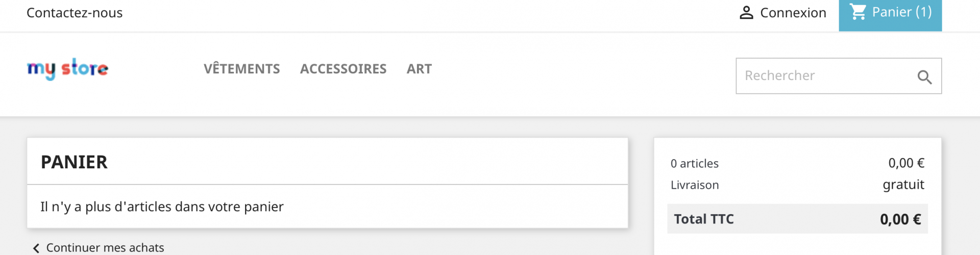Open the my store logo homepage
The width and height of the screenshot is (980, 255).
(x=67, y=69)
